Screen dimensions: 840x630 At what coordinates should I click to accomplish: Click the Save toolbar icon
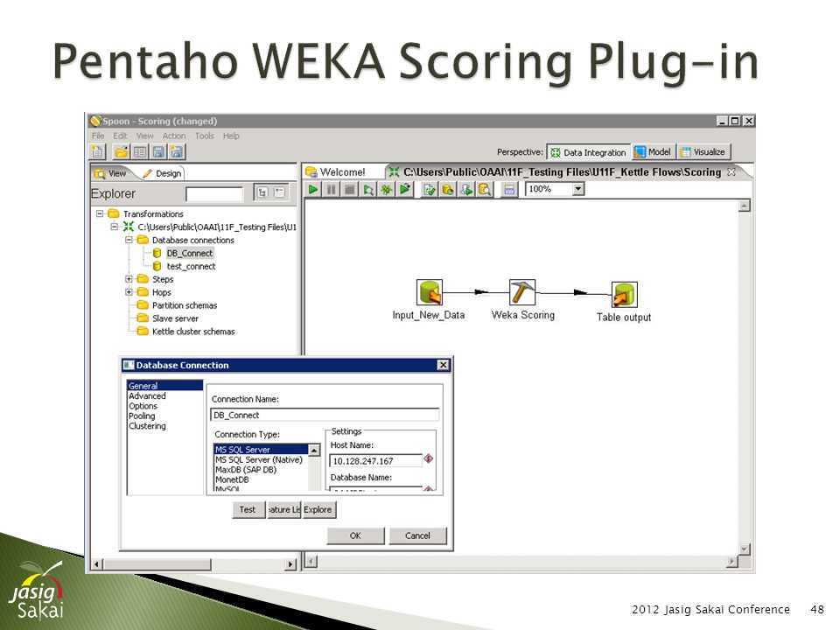[x=158, y=152]
